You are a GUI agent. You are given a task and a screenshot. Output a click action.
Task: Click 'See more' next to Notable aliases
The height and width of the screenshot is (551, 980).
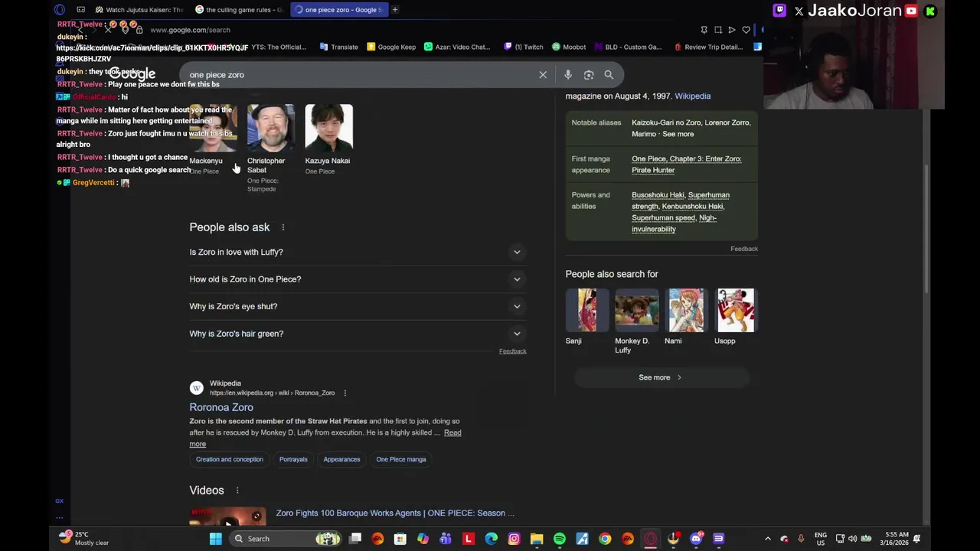coord(678,134)
